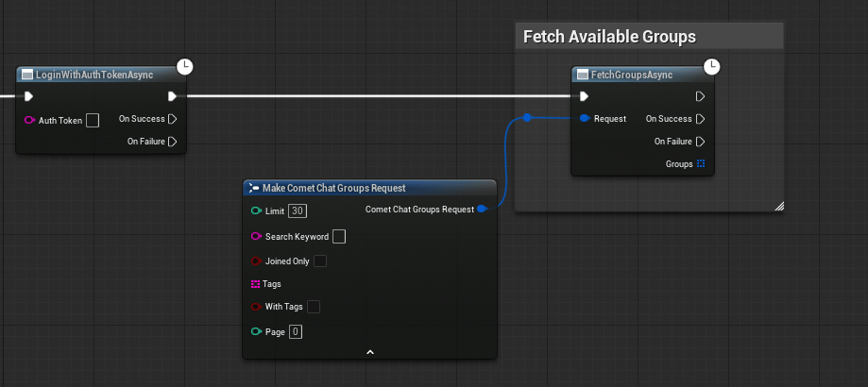Click the comment box corner grip handle
Viewport: 868px width, 387px height.
(x=779, y=206)
